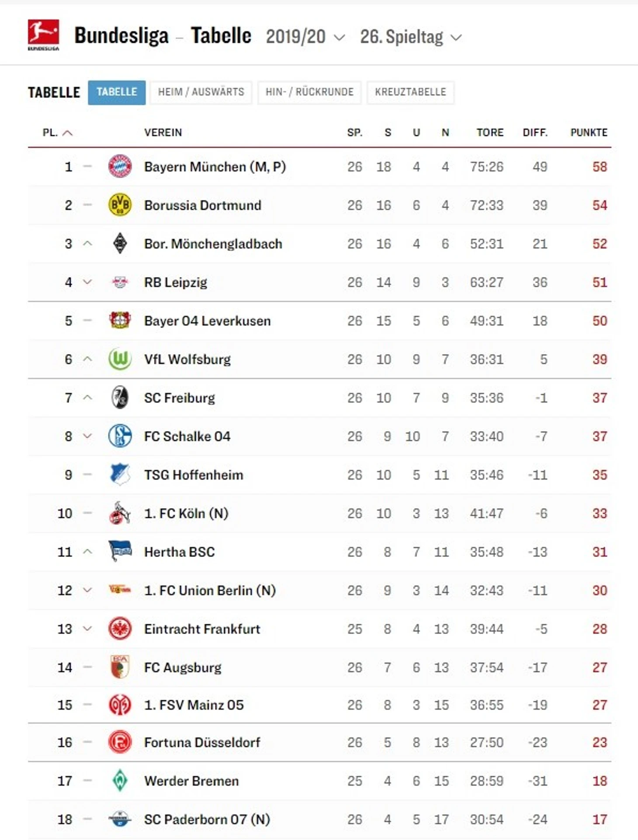Select the blue Tabelle tab
The width and height of the screenshot is (638, 840).
[x=117, y=92]
